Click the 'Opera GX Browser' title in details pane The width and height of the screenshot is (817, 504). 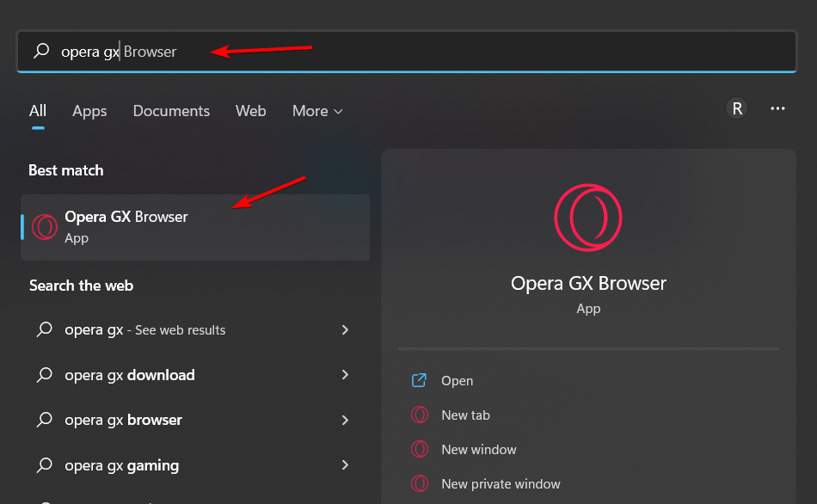(588, 283)
